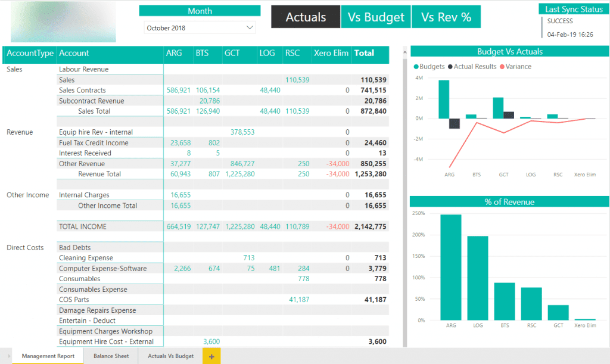610x364 pixels.
Task: Open the Month dropdown showing October 2018
Action: click(200, 27)
